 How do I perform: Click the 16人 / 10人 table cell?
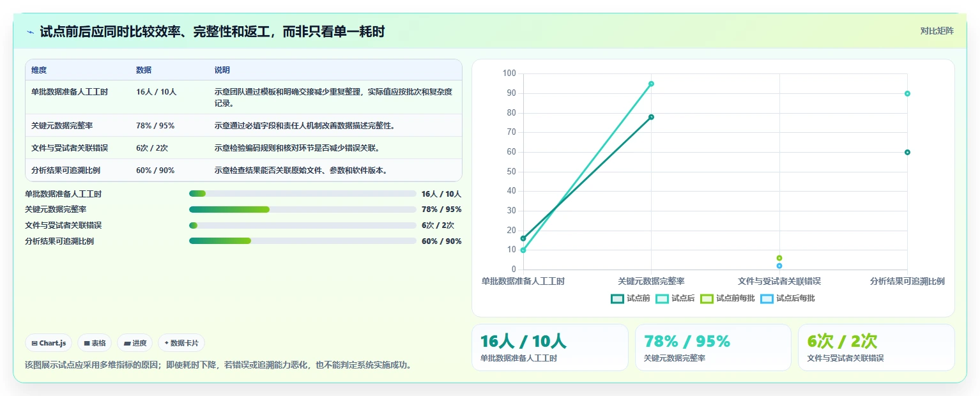[157, 92]
